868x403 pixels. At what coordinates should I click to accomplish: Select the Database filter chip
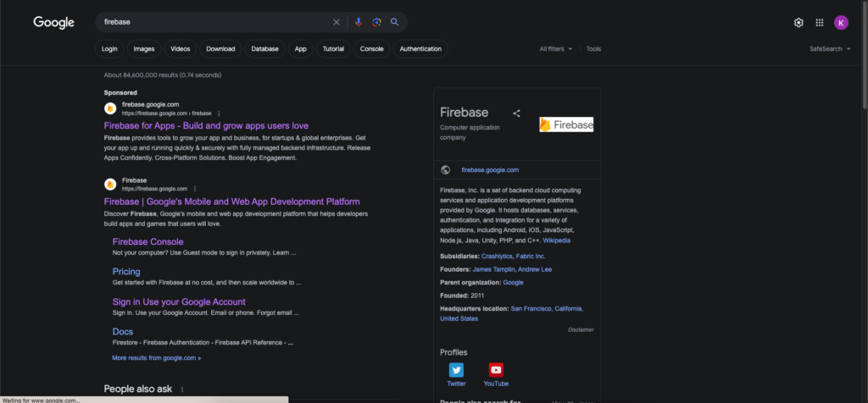pyautogui.click(x=264, y=48)
